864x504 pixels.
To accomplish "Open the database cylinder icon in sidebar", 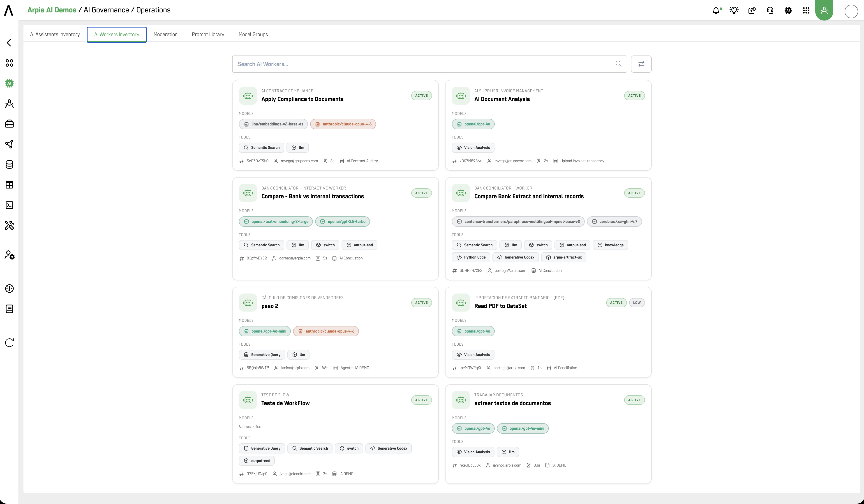I will (x=9, y=164).
